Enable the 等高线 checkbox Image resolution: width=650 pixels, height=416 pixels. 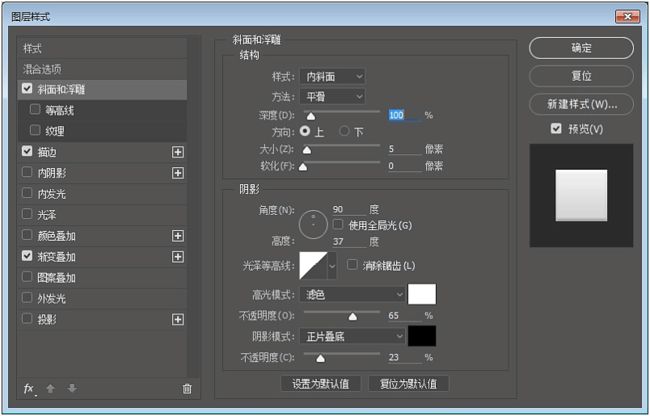35,109
